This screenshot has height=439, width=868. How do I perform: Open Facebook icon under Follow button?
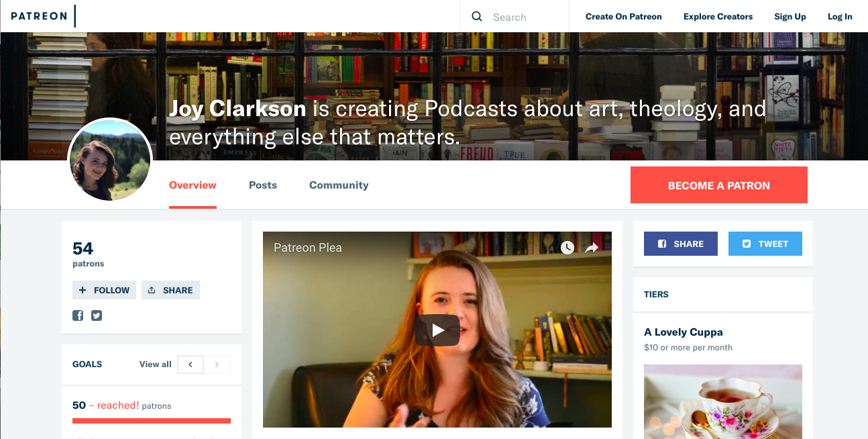[x=78, y=315]
